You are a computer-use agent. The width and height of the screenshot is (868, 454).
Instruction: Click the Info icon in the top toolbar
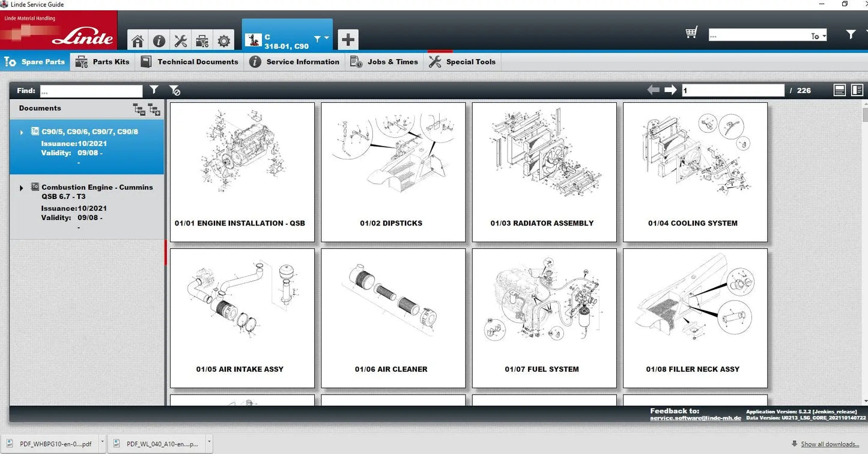click(159, 40)
